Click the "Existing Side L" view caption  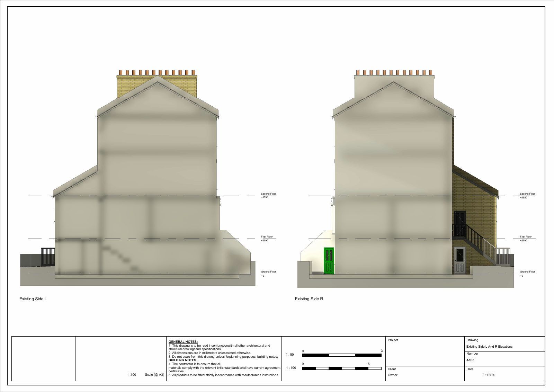pos(33,299)
